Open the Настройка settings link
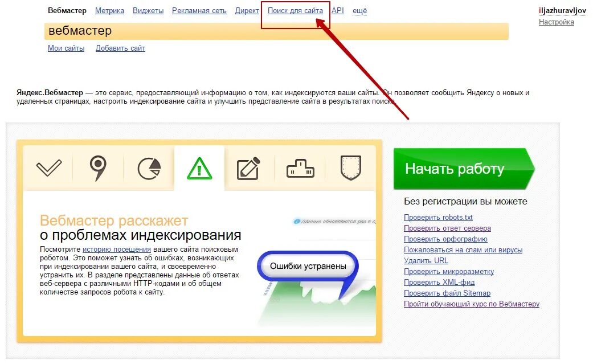 pos(556,22)
